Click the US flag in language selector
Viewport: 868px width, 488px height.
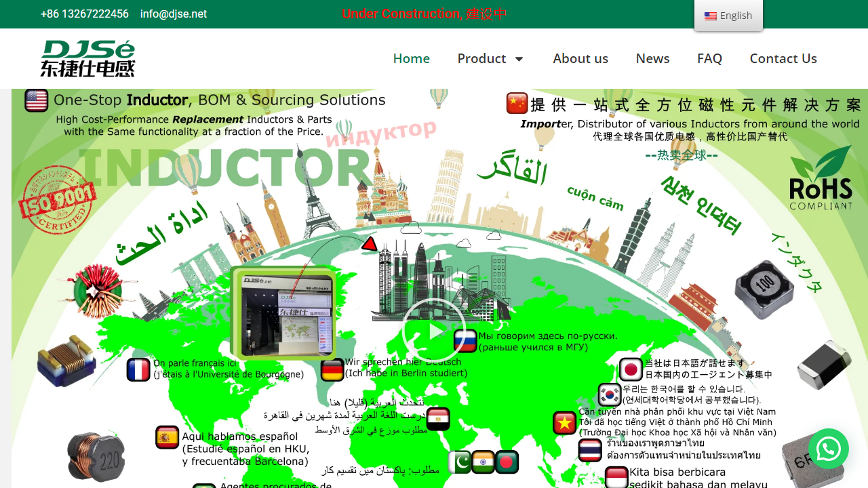pos(710,16)
